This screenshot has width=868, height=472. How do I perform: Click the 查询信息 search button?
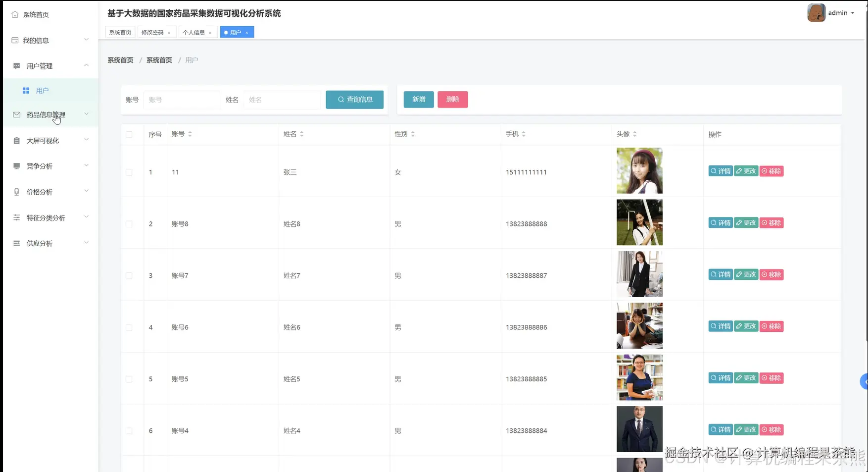(x=355, y=100)
